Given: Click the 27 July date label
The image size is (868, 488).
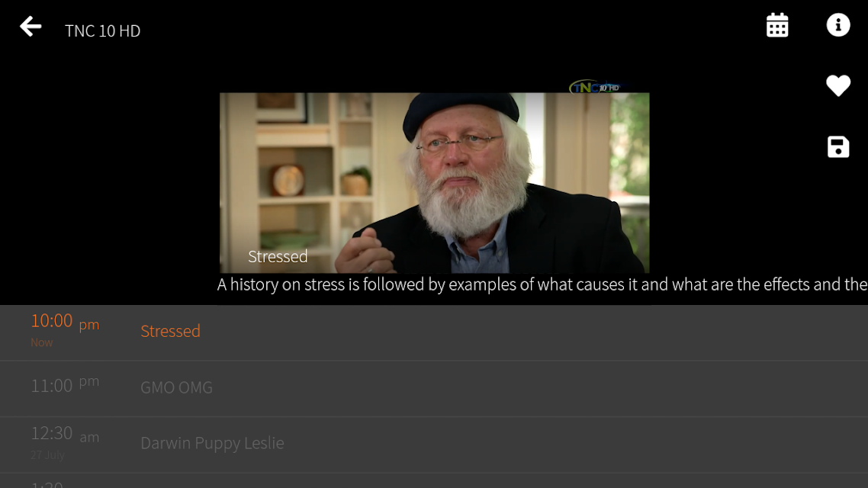Looking at the screenshot, I should point(47,454).
